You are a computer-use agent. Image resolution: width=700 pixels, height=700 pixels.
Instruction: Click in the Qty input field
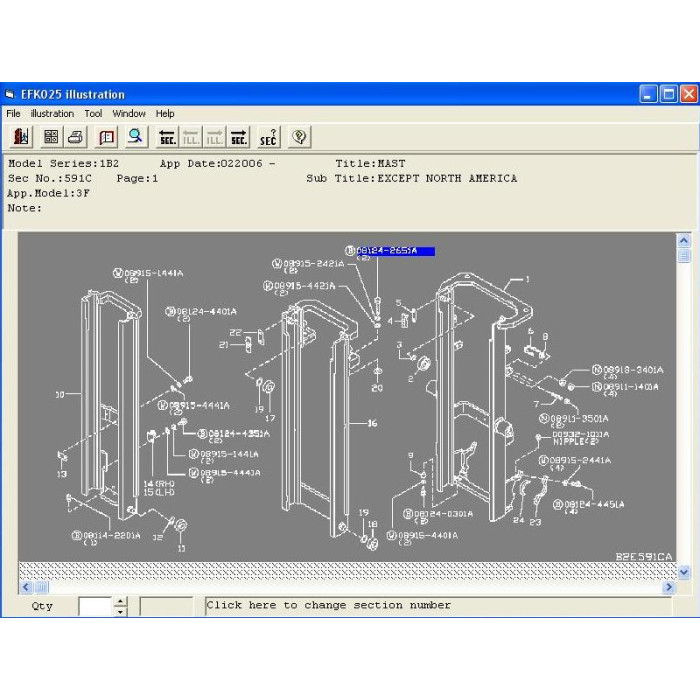point(95,606)
